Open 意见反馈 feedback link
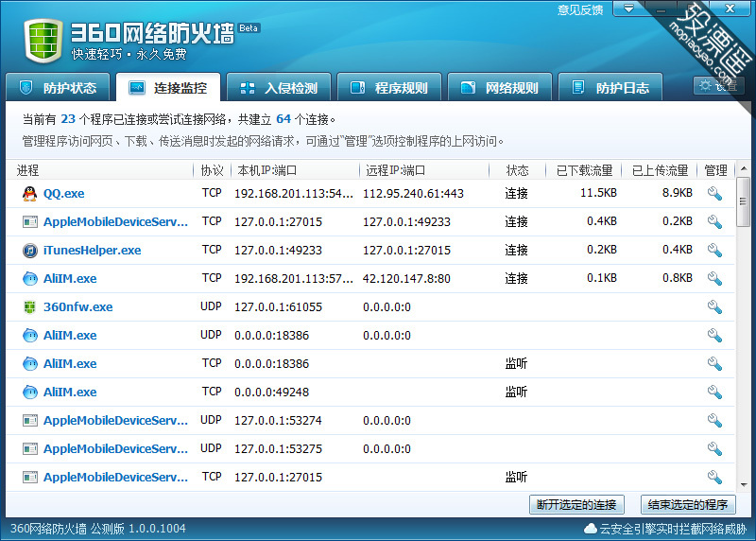This screenshot has width=756, height=541. click(x=580, y=9)
